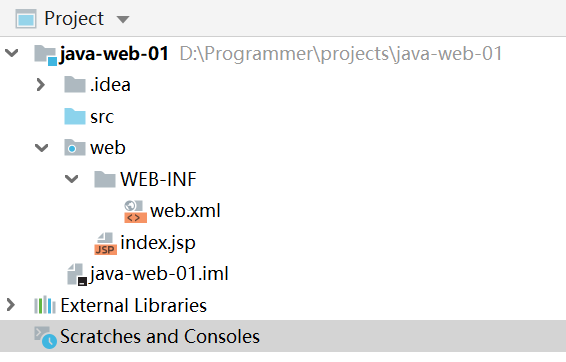Select the index.jsp file
The image size is (566, 362).
158,243
